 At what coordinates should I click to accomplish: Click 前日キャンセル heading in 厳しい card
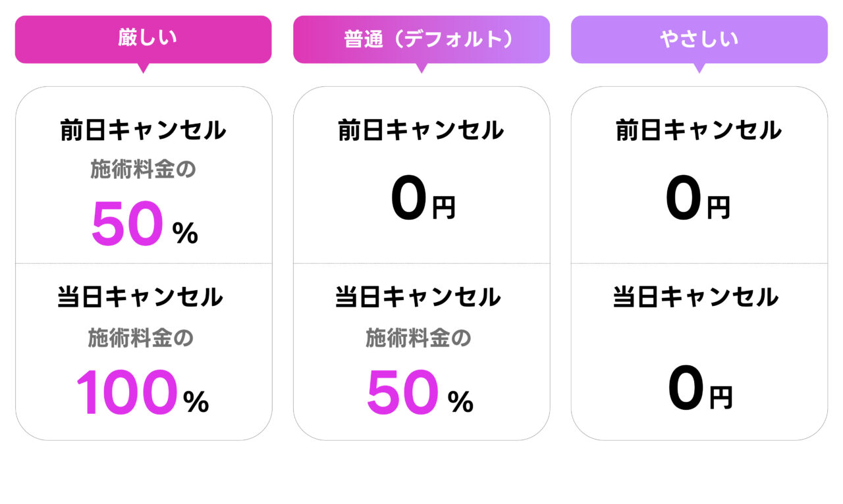(x=143, y=130)
